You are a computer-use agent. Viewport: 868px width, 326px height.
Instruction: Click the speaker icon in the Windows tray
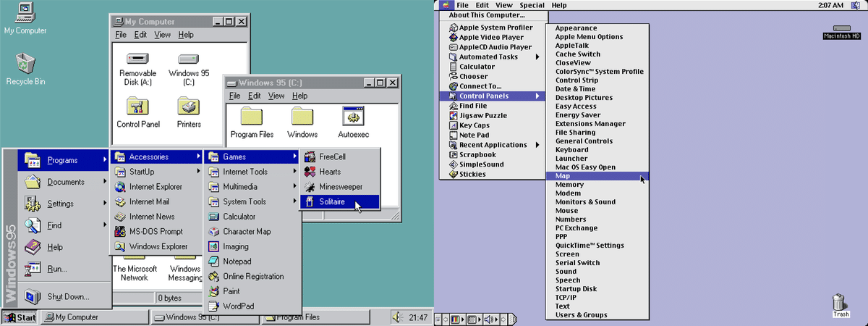pyautogui.click(x=397, y=317)
